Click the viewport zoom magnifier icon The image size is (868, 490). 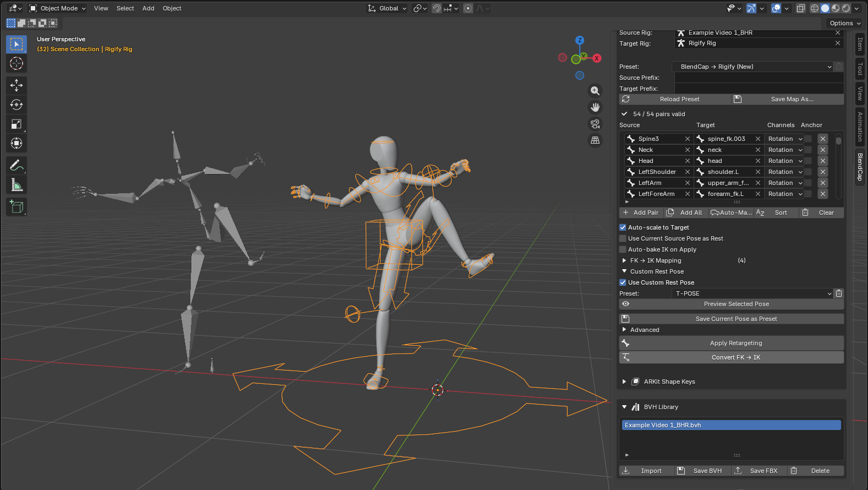595,91
